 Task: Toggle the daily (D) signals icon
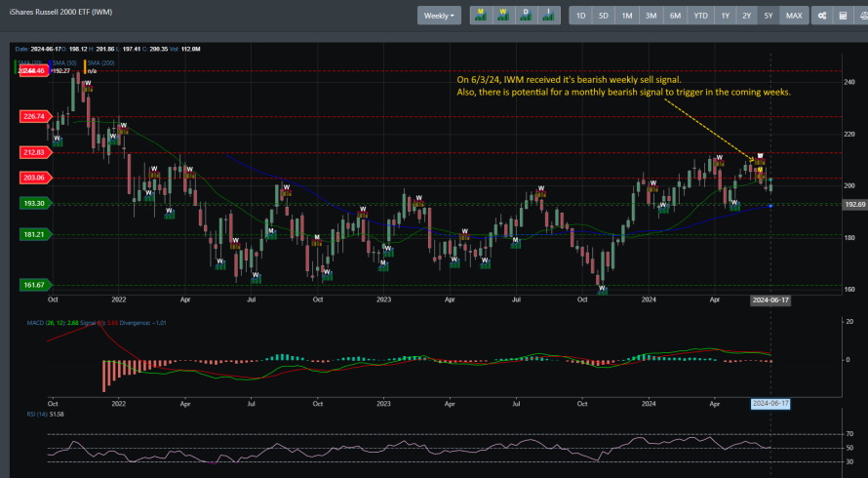[526, 15]
